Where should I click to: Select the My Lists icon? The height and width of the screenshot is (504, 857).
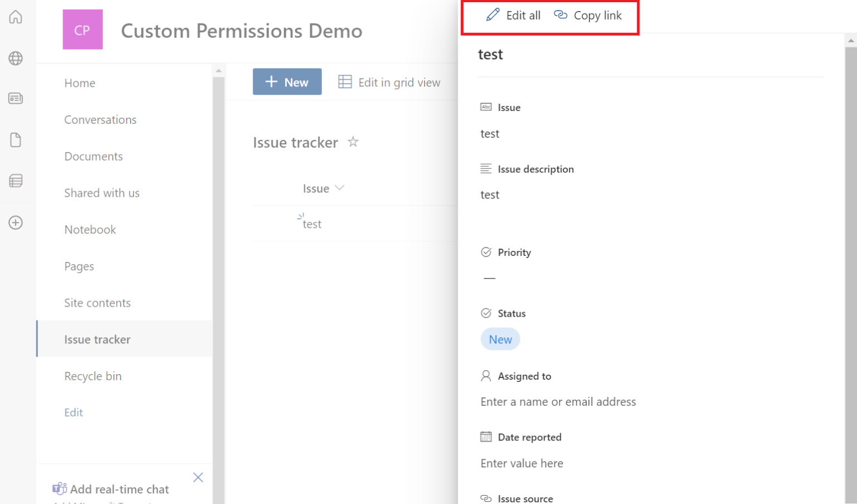point(15,180)
